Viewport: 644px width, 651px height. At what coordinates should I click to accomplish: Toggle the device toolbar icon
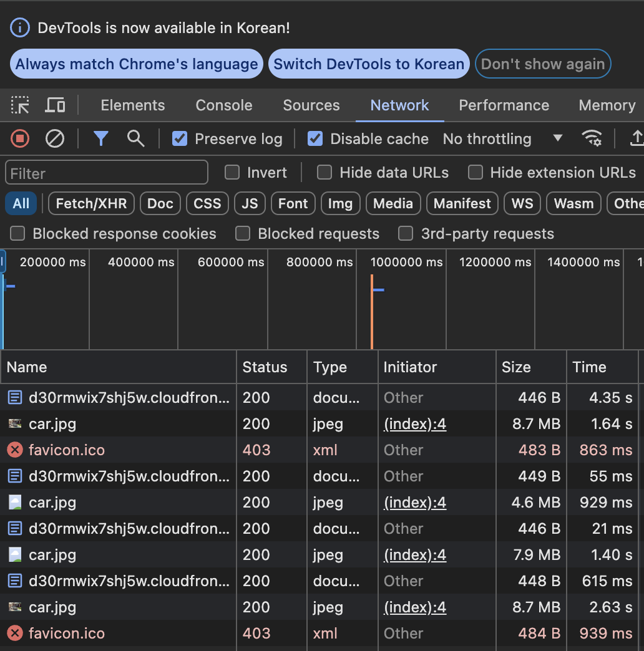pyautogui.click(x=55, y=105)
